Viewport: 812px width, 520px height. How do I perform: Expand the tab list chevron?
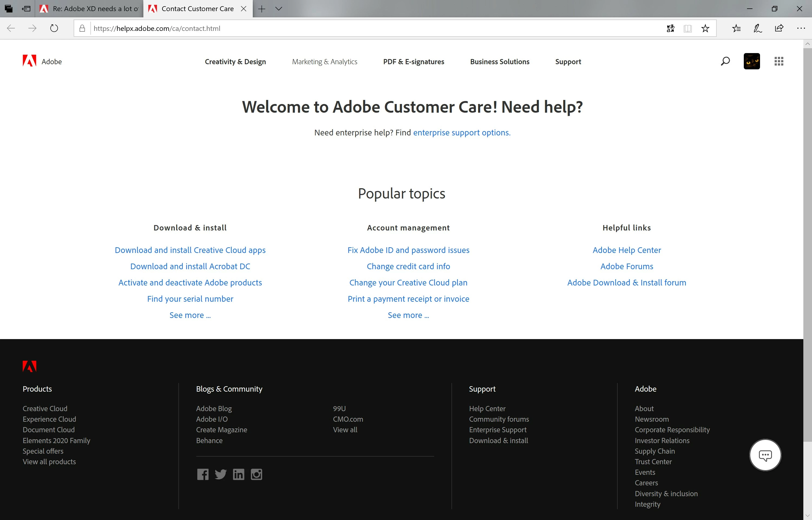click(x=279, y=9)
